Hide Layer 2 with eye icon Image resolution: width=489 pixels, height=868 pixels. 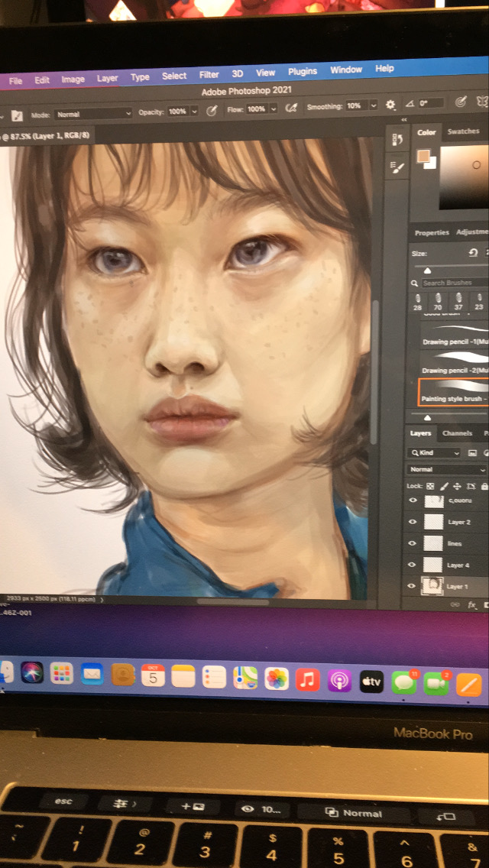(x=412, y=521)
